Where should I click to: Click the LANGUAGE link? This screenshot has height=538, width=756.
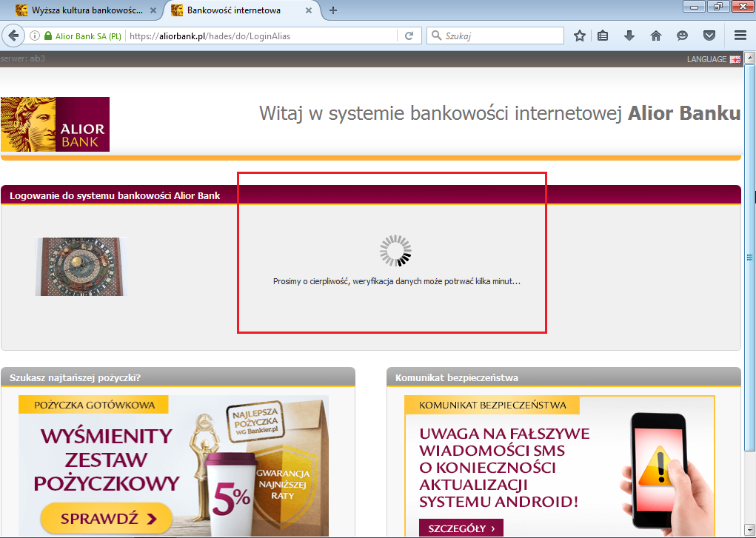(x=706, y=59)
